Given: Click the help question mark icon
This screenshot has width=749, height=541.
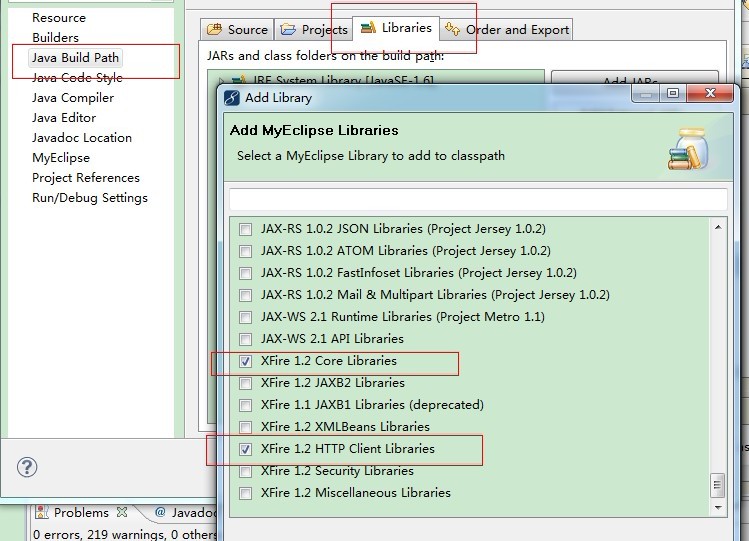Looking at the screenshot, I should coord(27,467).
